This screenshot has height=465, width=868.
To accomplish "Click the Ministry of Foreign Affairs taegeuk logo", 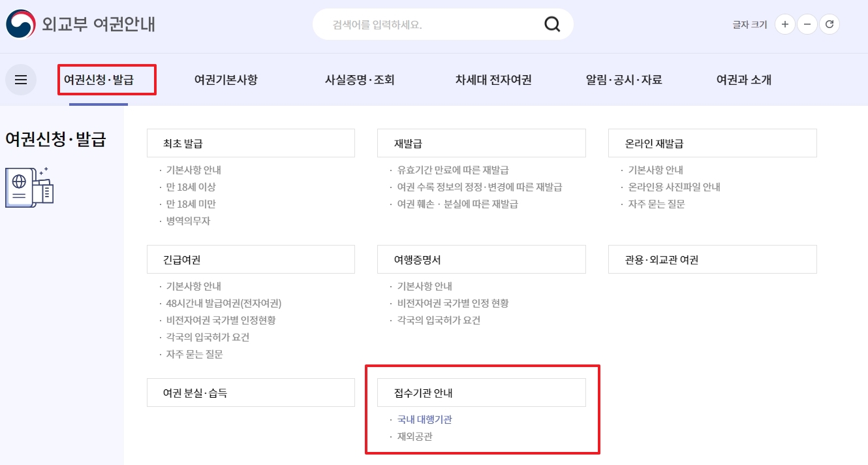I will pyautogui.click(x=20, y=24).
